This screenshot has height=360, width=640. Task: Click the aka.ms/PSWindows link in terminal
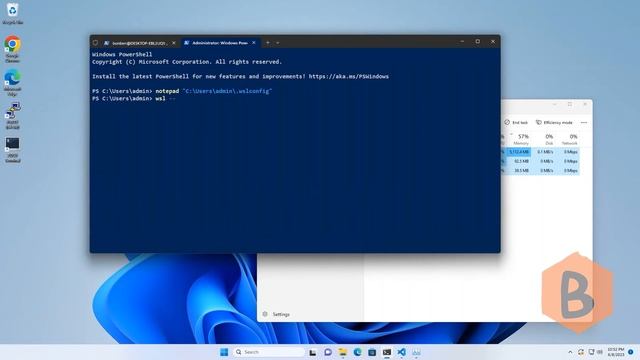(349, 76)
